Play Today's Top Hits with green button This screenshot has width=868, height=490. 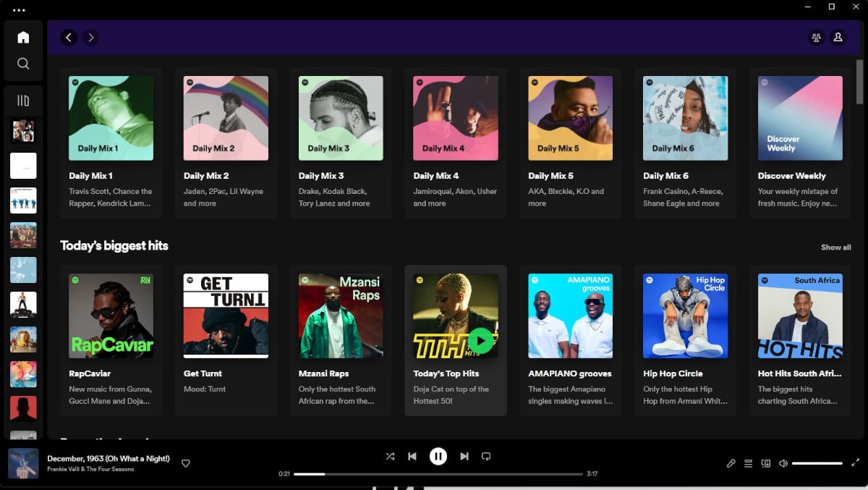click(x=480, y=340)
